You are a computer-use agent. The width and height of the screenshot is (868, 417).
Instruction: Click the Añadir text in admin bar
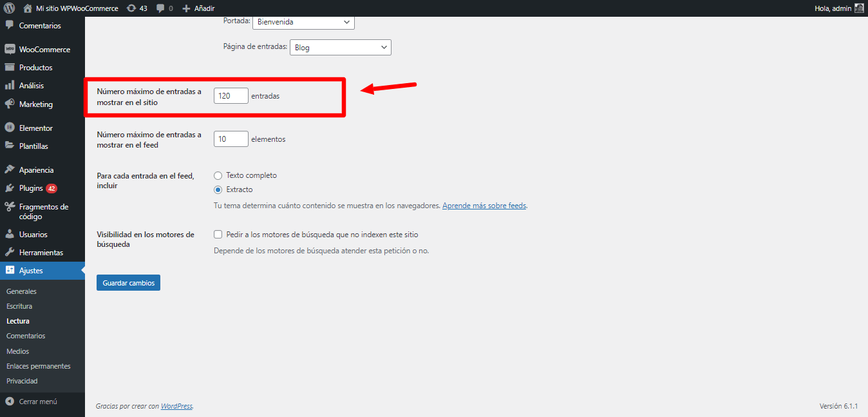pyautogui.click(x=204, y=8)
